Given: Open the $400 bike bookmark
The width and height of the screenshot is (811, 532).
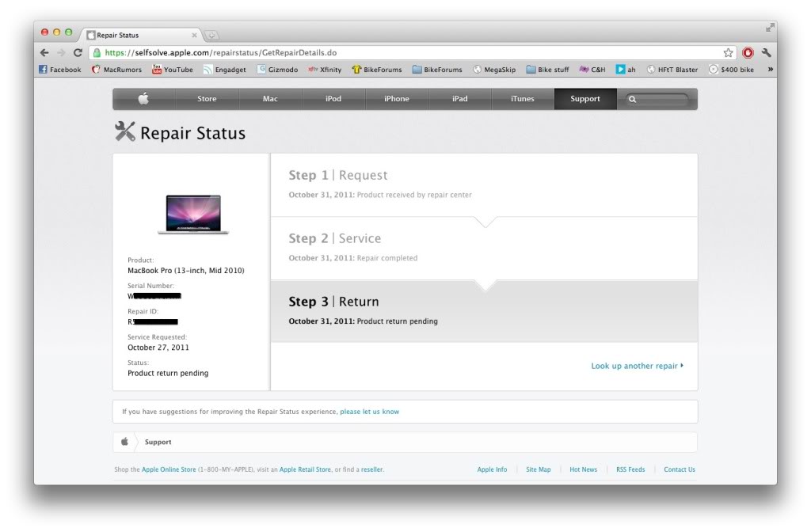Looking at the screenshot, I should (731, 70).
